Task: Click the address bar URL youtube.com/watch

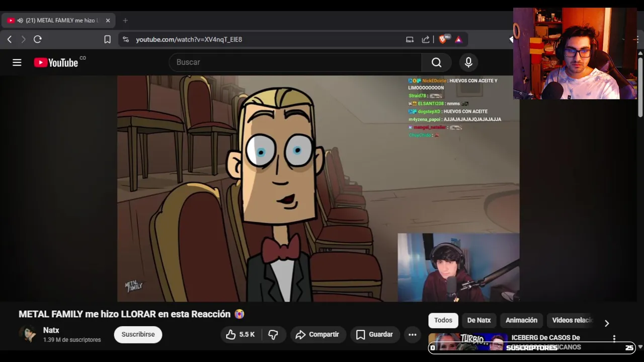Action: point(189,39)
